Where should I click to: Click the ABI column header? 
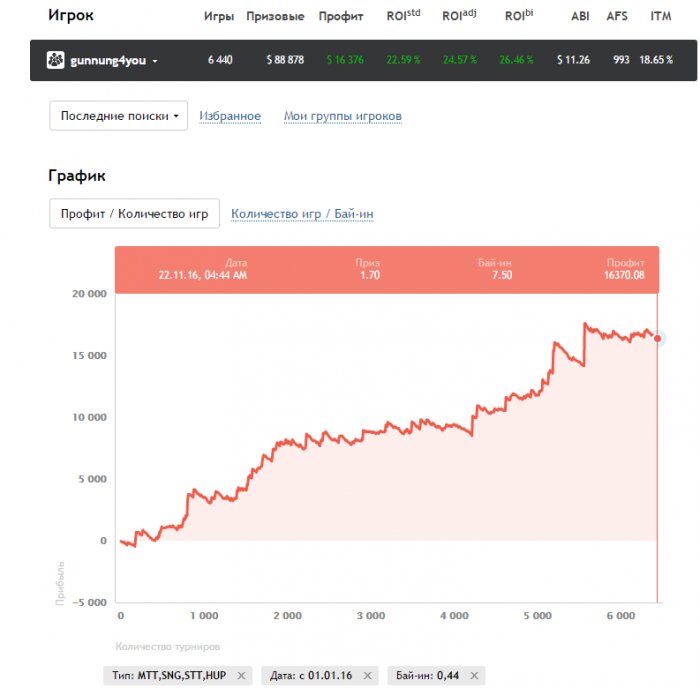pyautogui.click(x=580, y=17)
